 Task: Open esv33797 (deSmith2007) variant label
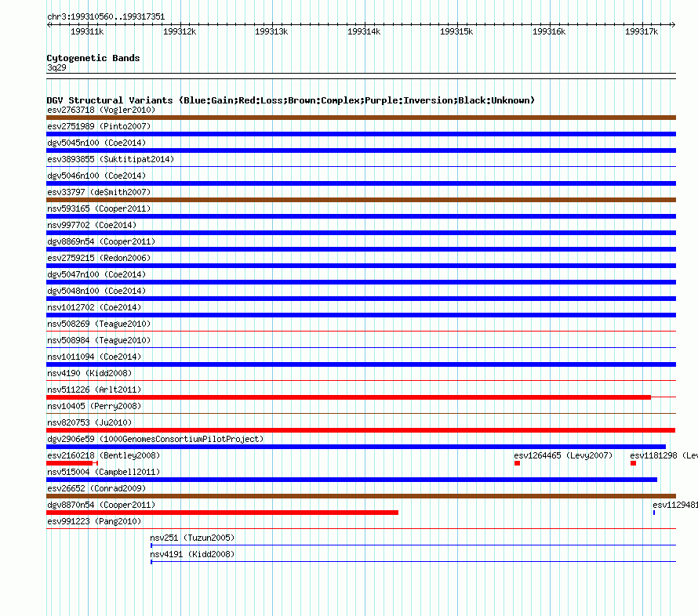(x=99, y=192)
